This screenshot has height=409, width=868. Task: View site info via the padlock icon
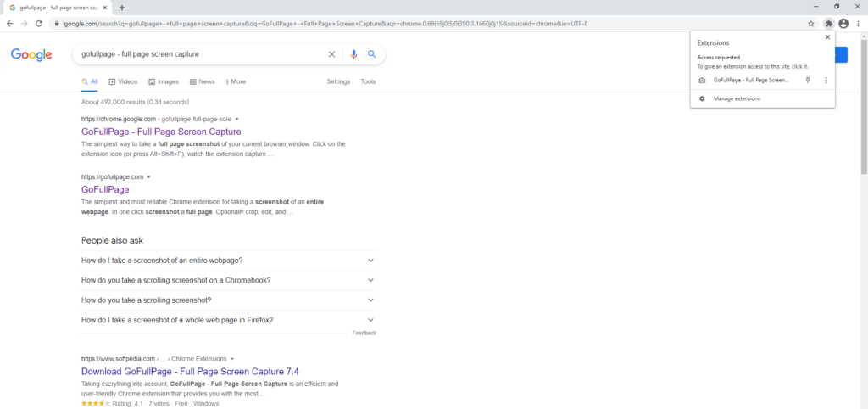click(57, 24)
